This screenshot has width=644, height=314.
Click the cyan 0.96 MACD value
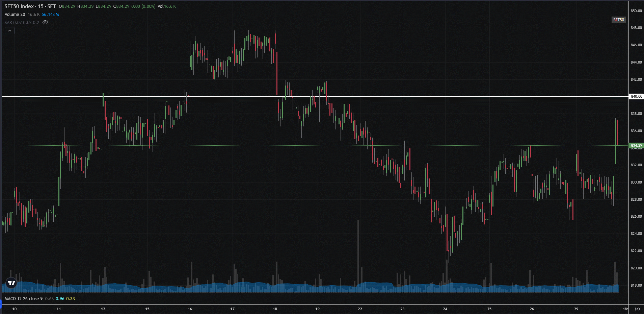pyautogui.click(x=60, y=299)
